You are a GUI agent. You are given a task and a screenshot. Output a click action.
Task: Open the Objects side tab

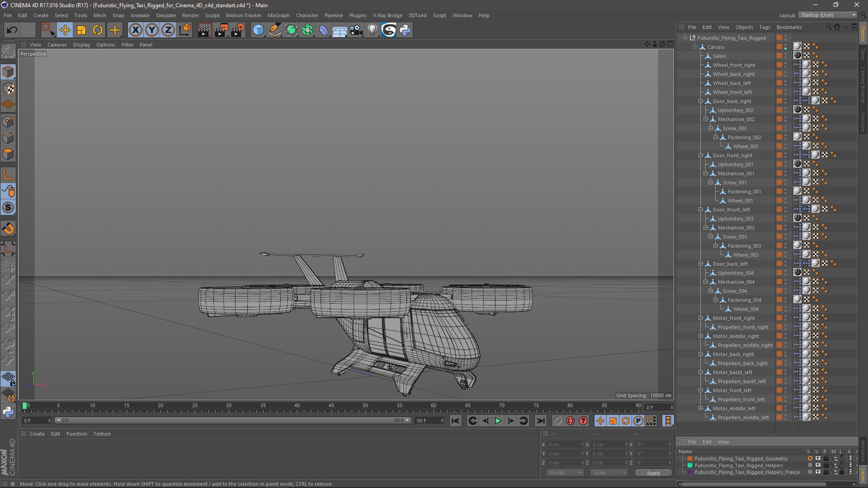863,33
